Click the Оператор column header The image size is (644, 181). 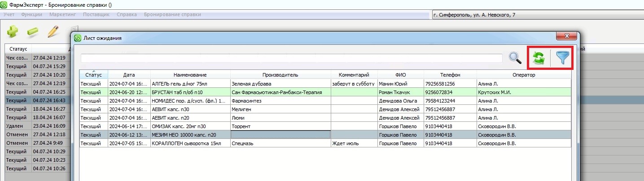[x=523, y=75]
